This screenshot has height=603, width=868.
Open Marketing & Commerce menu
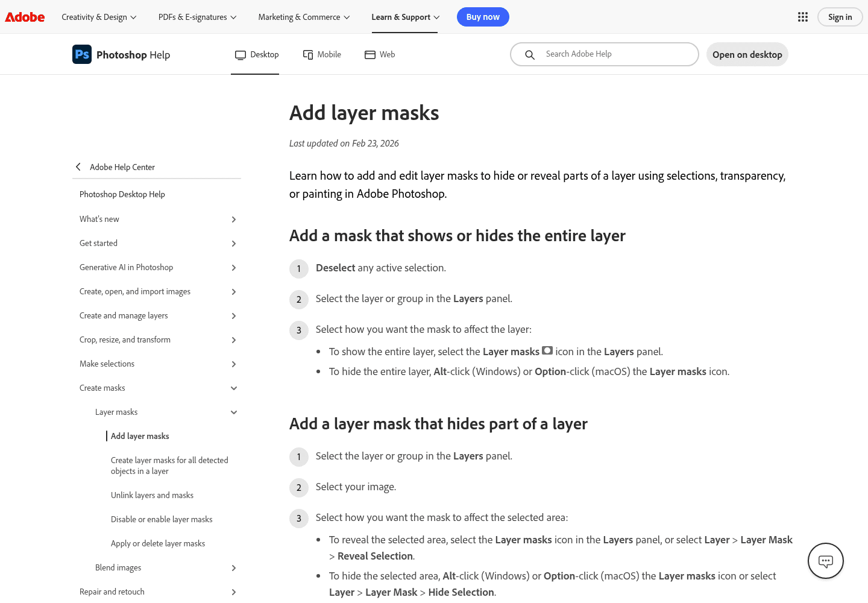304,17
